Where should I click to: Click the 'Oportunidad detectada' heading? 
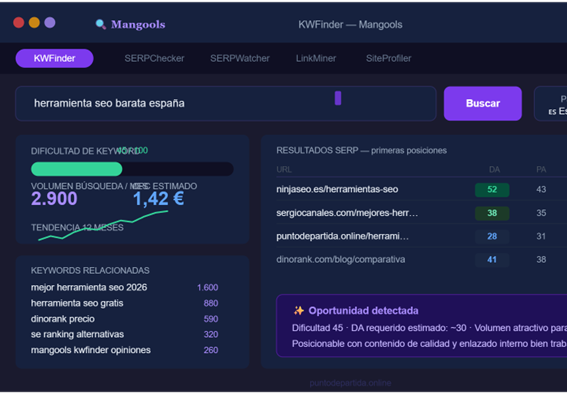tap(363, 311)
